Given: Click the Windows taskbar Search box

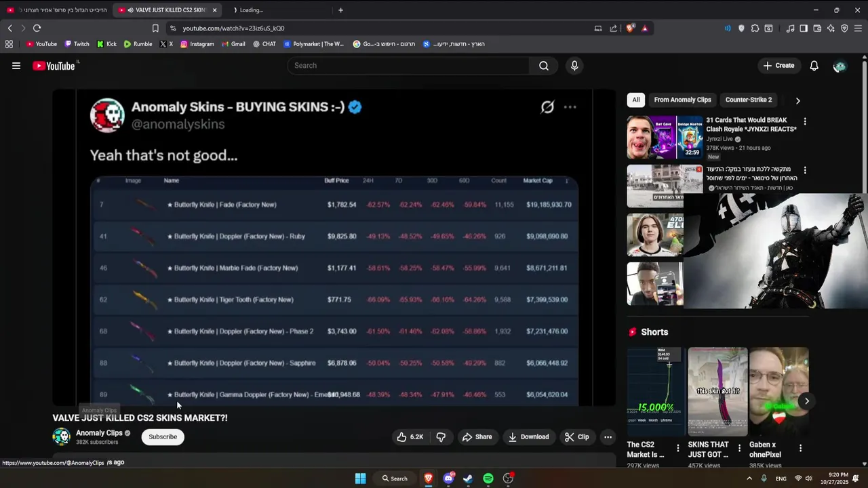Looking at the screenshot, I should pyautogui.click(x=395, y=479).
